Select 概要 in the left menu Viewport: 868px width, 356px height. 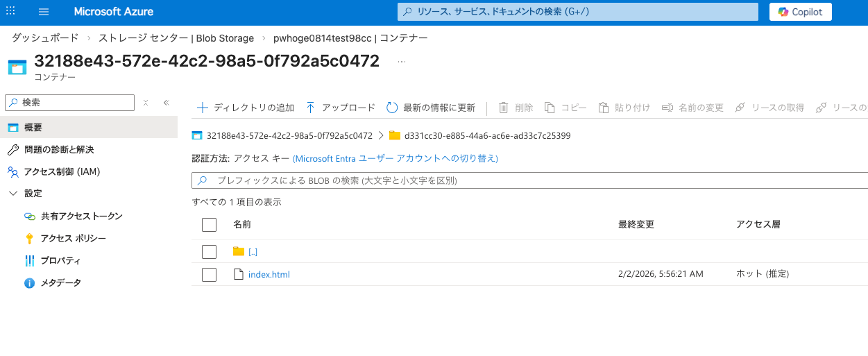[33, 128]
